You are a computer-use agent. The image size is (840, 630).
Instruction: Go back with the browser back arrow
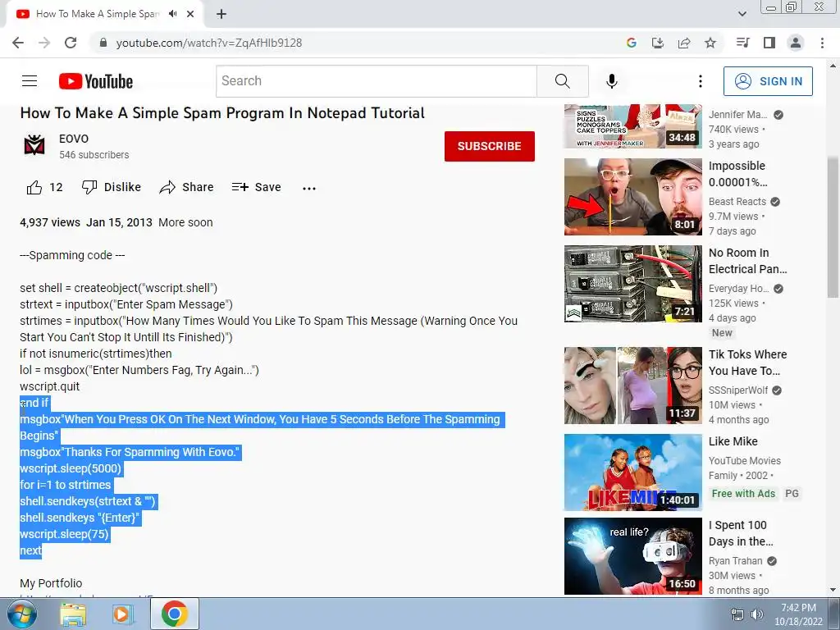point(18,43)
